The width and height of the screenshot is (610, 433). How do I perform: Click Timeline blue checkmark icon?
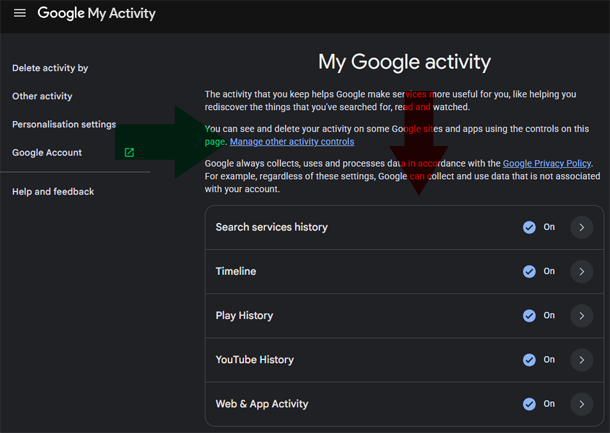point(529,272)
